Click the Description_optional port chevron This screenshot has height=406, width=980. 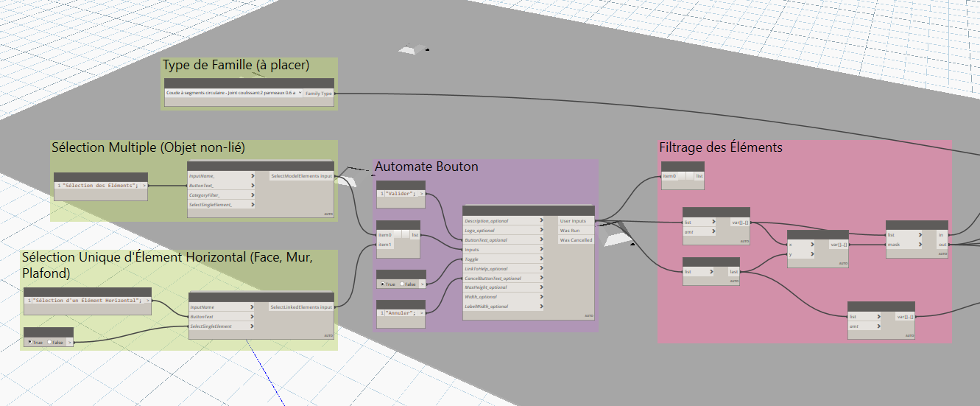pyautogui.click(x=541, y=220)
